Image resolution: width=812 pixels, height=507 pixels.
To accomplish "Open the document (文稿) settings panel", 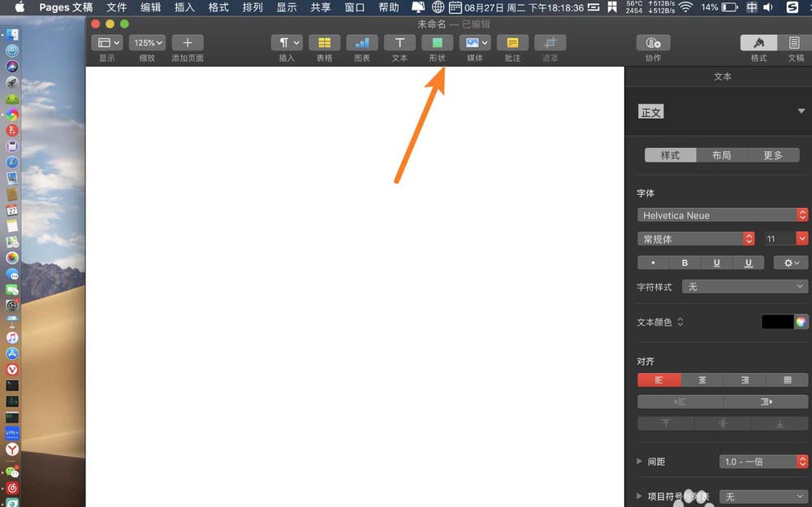I will [x=795, y=42].
